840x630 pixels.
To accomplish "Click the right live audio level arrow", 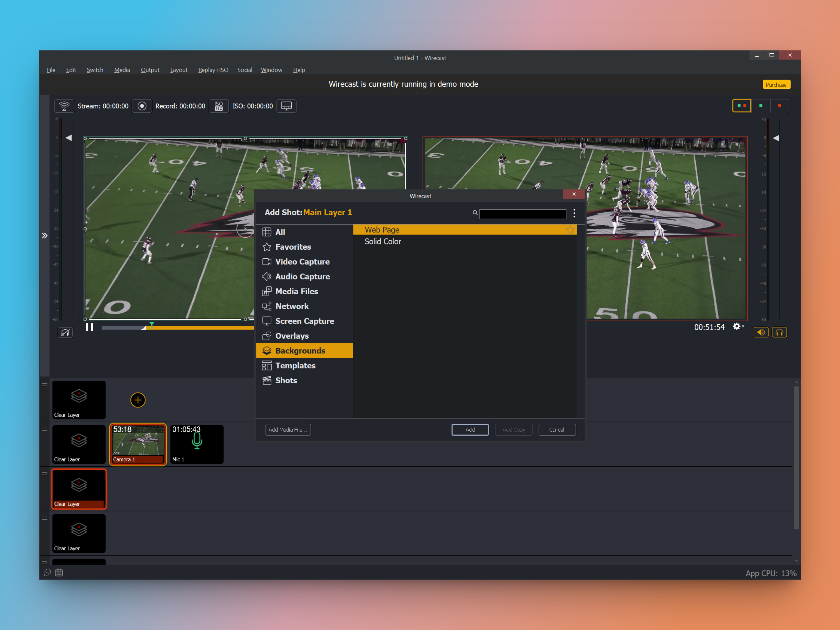I will coord(776,138).
